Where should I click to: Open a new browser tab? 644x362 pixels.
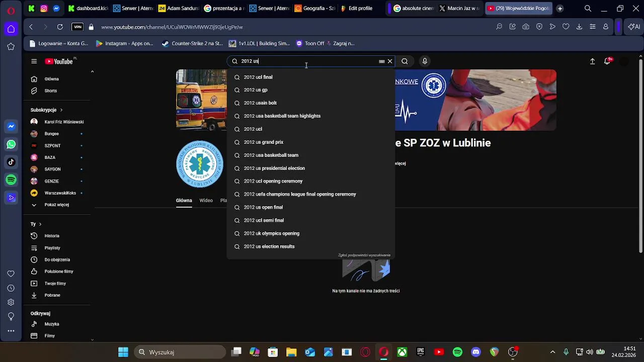point(560,8)
